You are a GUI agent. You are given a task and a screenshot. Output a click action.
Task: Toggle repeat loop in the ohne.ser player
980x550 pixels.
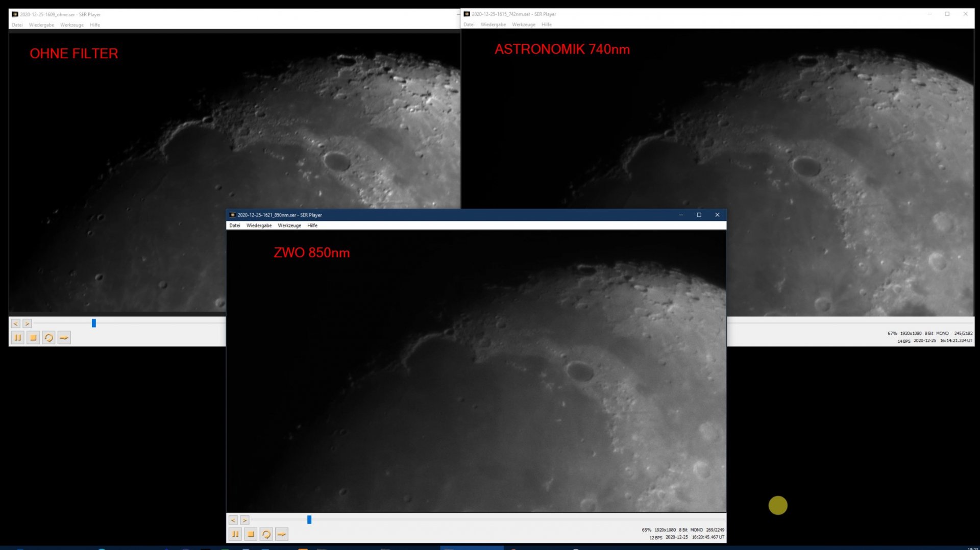[48, 337]
